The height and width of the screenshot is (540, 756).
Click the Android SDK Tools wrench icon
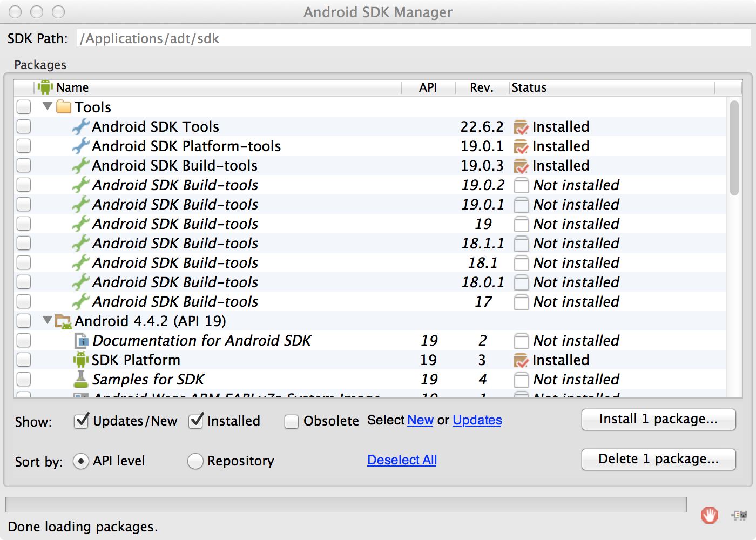(81, 127)
